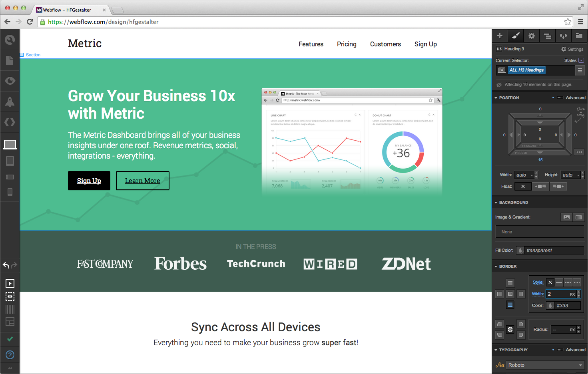This screenshot has height=374, width=588.
Task: Select Float left option
Action: tap(540, 186)
